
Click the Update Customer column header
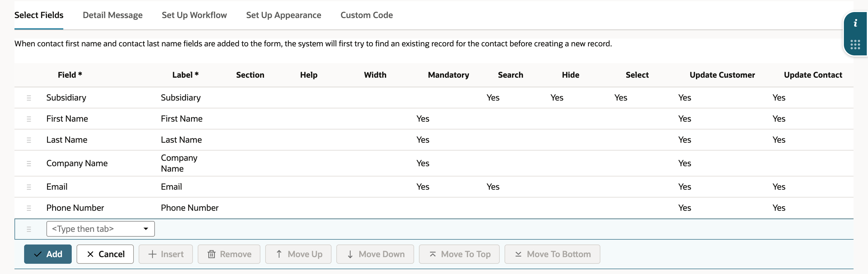point(722,75)
